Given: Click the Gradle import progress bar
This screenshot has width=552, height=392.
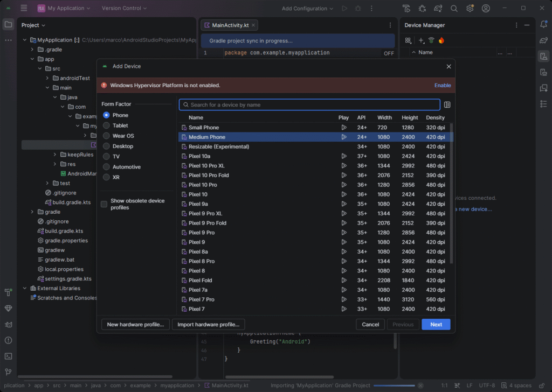Looking at the screenshot, I should coord(394,386).
